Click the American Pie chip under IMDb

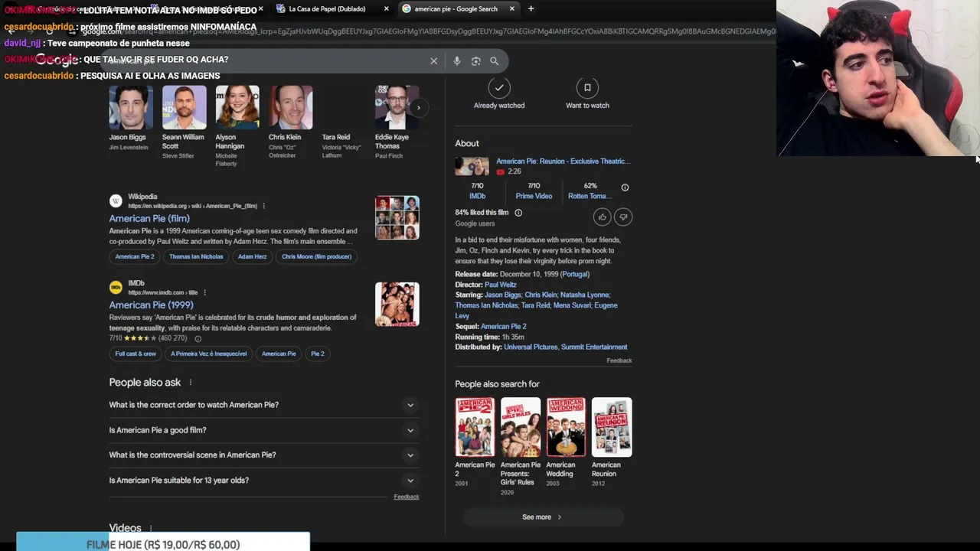[279, 354]
